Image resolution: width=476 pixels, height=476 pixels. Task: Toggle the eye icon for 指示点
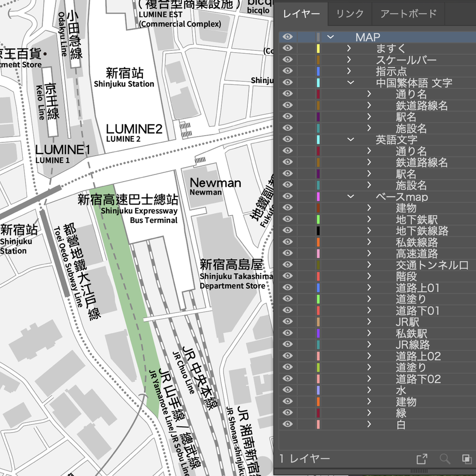[x=288, y=71]
